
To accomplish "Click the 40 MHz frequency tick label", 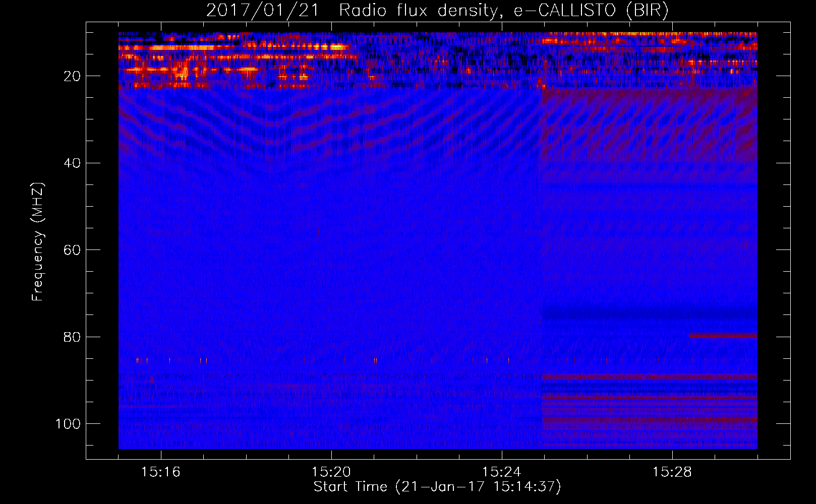I will pos(72,163).
